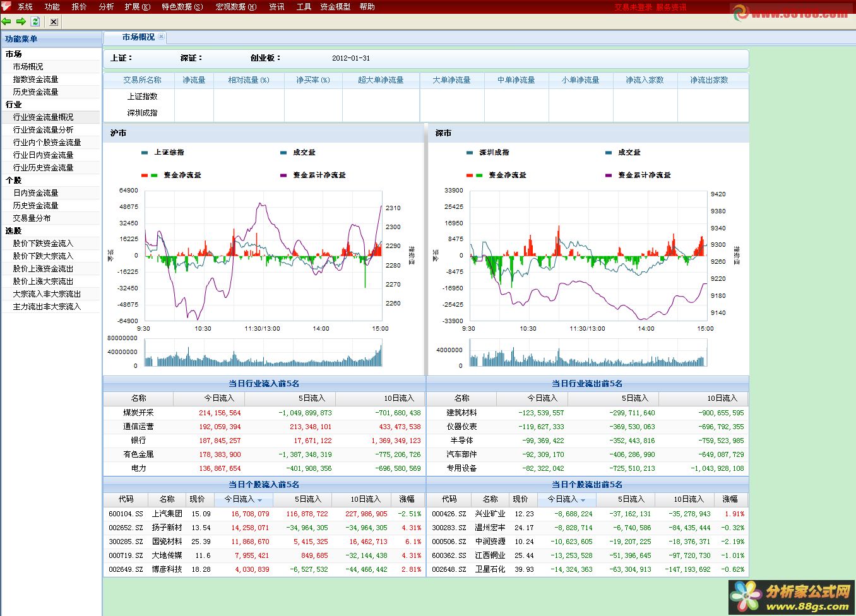
Task: Select 股价上涨资金流出 in sidebar
Action: pos(44,269)
